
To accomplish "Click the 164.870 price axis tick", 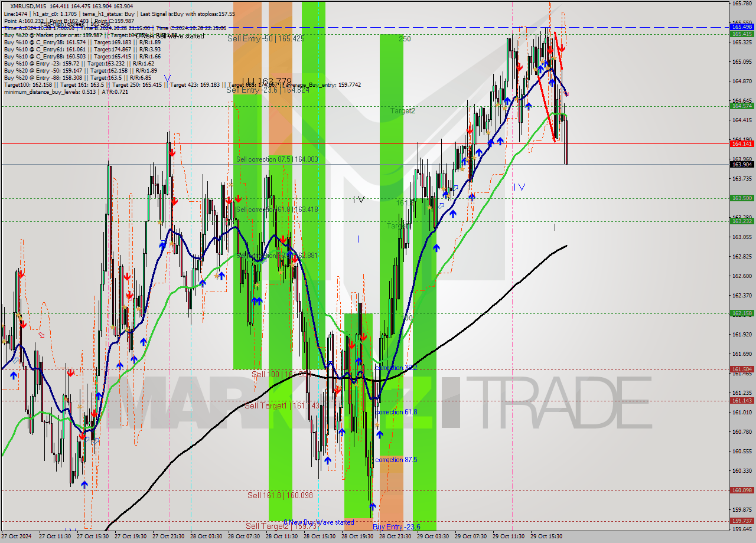I will (x=741, y=81).
